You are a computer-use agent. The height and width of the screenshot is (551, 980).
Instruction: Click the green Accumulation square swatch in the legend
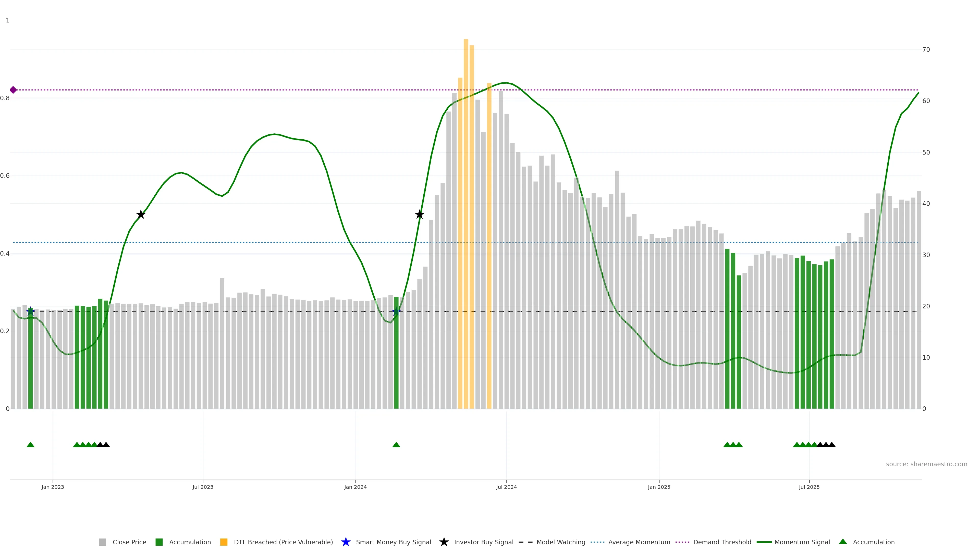pos(159,542)
